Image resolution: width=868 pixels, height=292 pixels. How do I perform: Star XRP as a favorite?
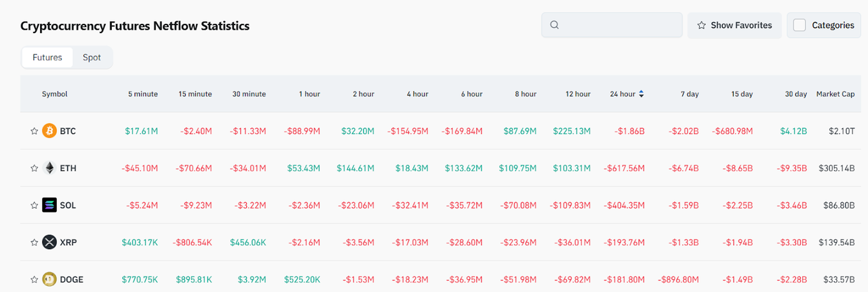[x=34, y=242]
